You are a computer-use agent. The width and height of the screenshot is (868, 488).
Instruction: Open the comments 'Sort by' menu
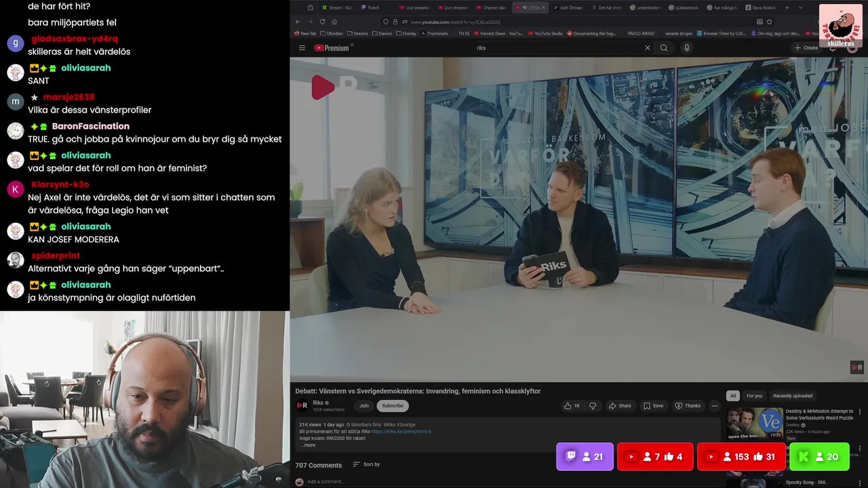[x=366, y=464]
